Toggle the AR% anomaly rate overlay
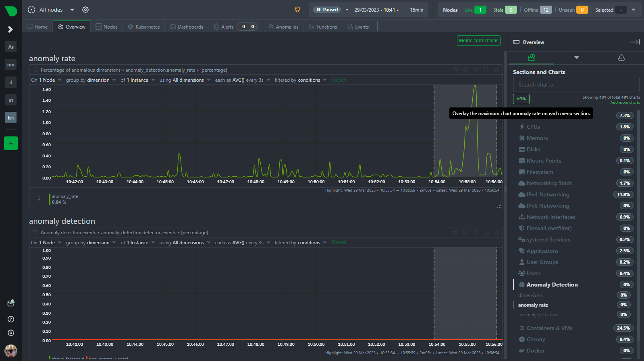Screen dimensions: 644x361 tap(521, 99)
